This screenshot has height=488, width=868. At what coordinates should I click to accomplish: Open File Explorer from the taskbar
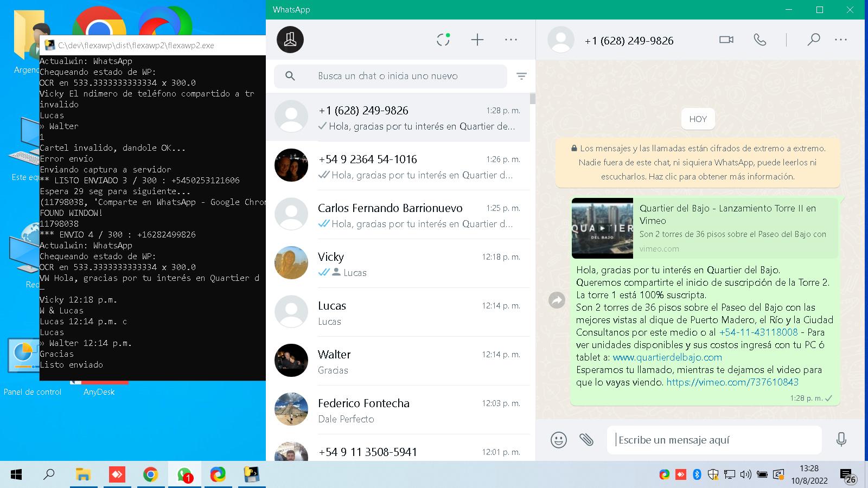(x=83, y=475)
